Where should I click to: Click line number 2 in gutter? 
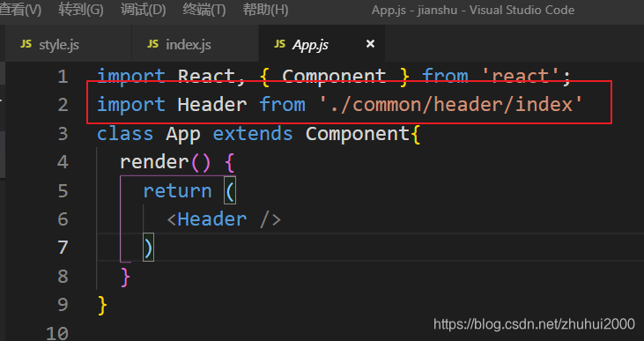point(63,105)
